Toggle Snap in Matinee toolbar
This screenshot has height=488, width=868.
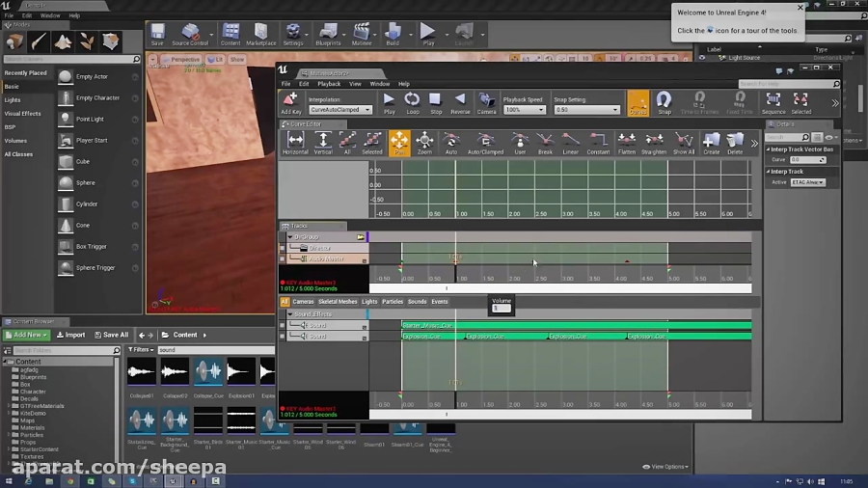coord(665,103)
